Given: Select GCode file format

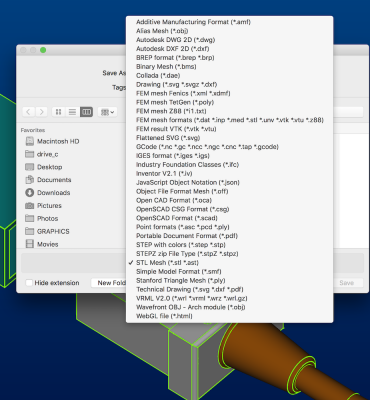Looking at the screenshot, I should [229, 147].
